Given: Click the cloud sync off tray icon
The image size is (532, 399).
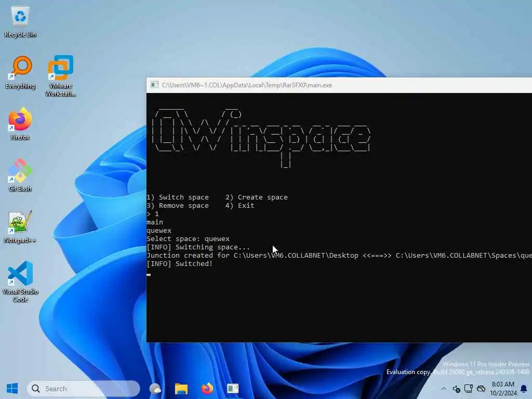Looking at the screenshot, I should [x=481, y=389].
